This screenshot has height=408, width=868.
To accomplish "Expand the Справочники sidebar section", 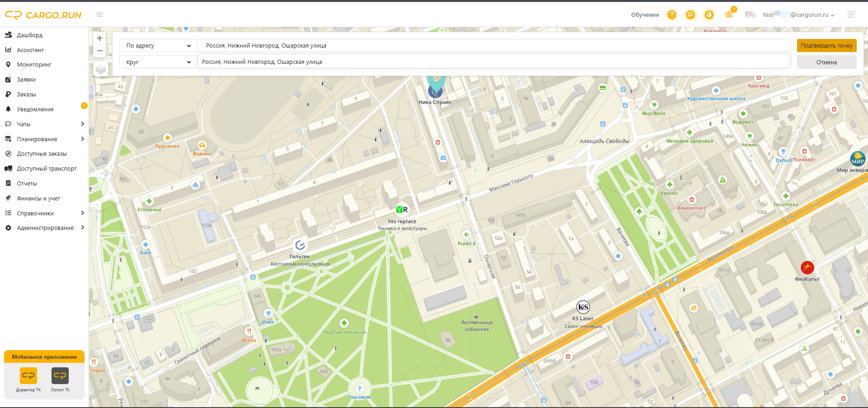I will pos(82,213).
